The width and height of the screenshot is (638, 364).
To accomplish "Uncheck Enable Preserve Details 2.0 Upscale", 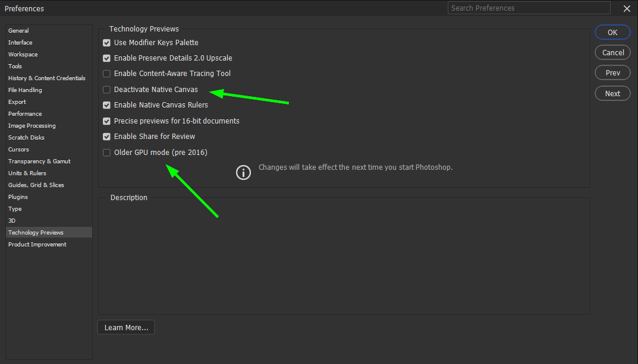I will 106,58.
